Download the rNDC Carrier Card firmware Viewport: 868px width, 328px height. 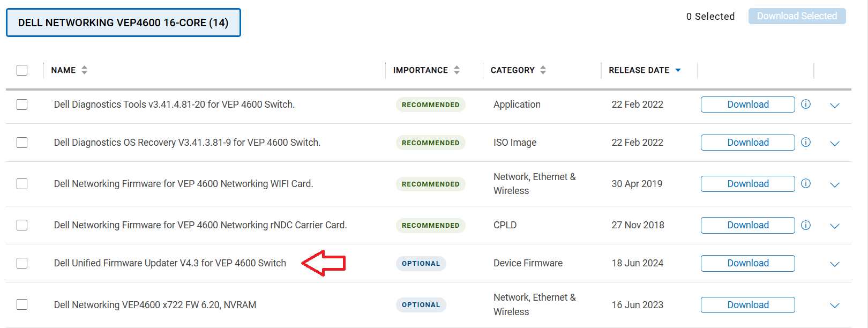pyautogui.click(x=748, y=225)
